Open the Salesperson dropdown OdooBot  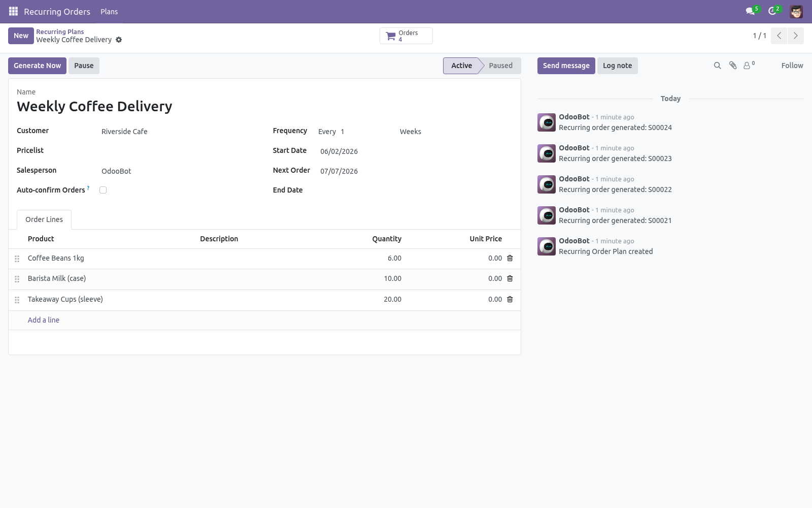point(177,171)
